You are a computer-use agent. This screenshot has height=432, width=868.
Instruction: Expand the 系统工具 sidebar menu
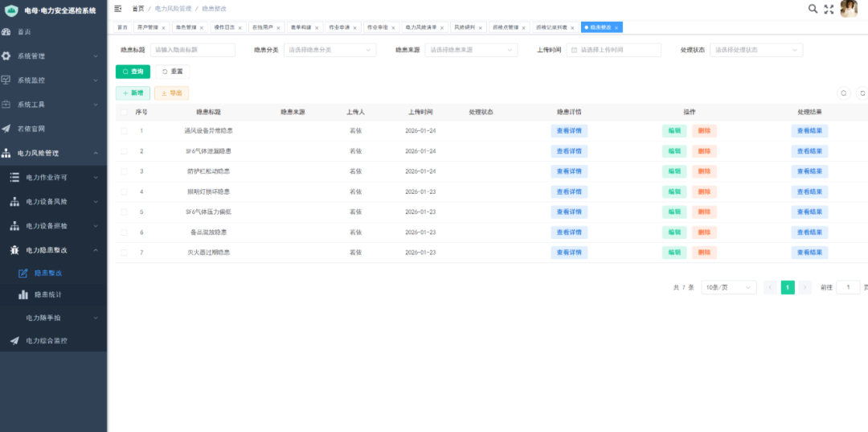[x=54, y=104]
